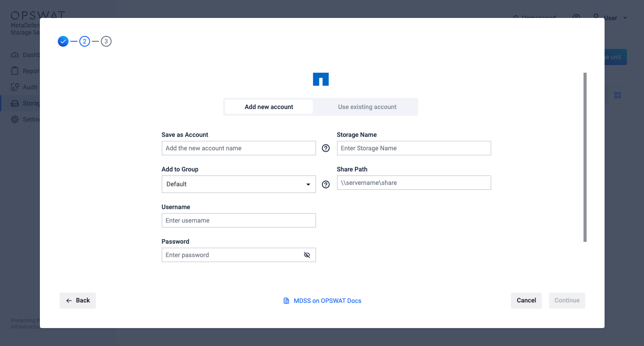The height and width of the screenshot is (346, 644).
Task: Click the Settings gear icon in the background sidebar
Action: coord(15,119)
